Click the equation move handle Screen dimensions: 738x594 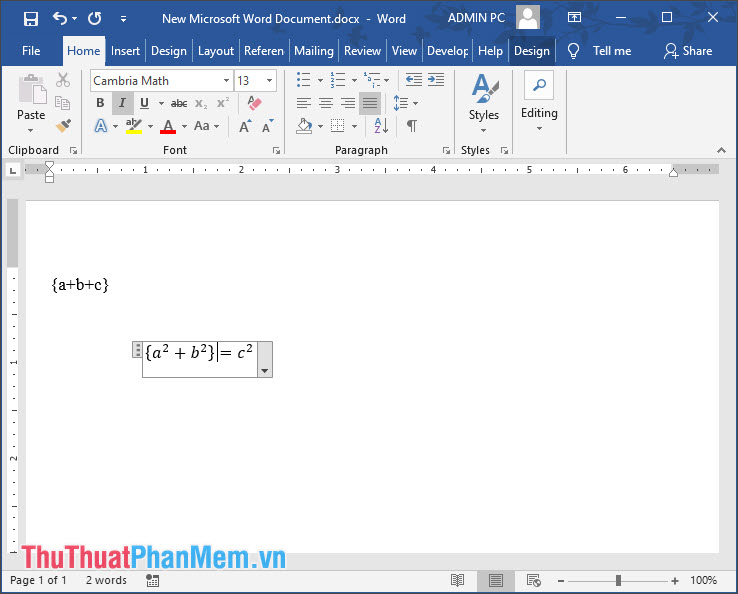pos(137,350)
